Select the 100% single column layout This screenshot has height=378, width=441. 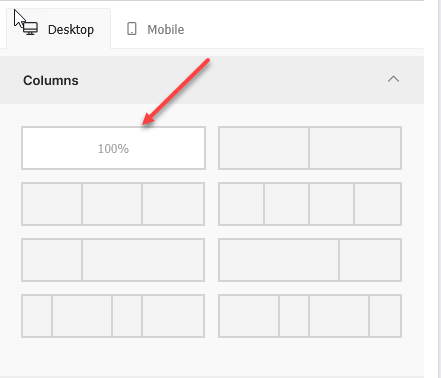pos(113,148)
